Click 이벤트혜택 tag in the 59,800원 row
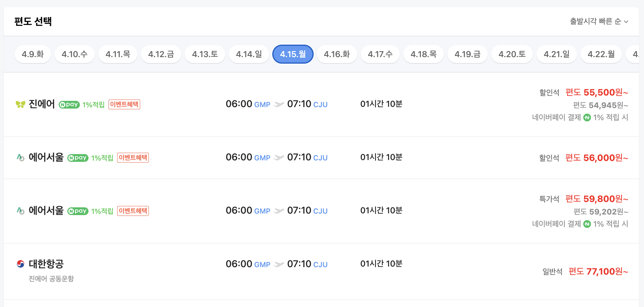The image size is (644, 307). pyautogui.click(x=133, y=211)
